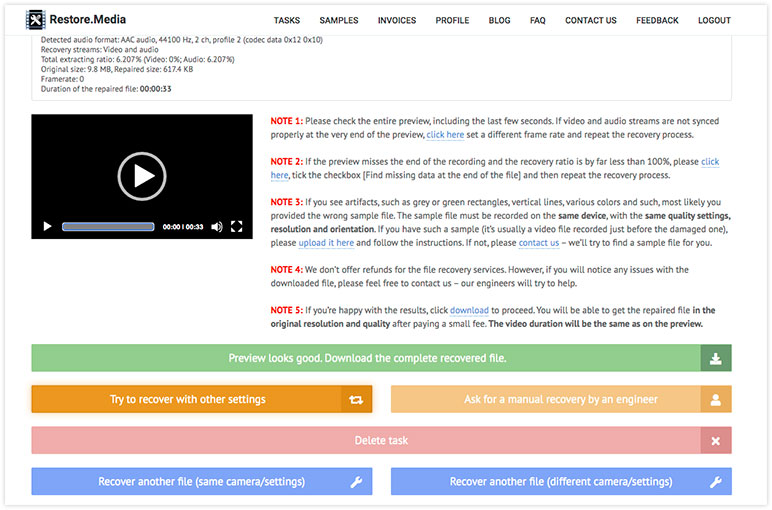772x510 pixels.
Task: Click the repeat arrows icon on orange button
Action: point(356,399)
